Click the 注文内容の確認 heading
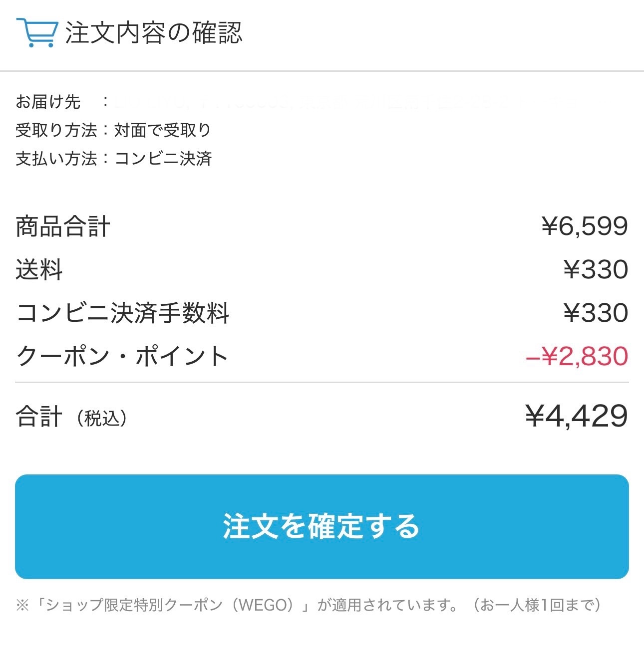The width and height of the screenshot is (644, 649). tap(154, 33)
